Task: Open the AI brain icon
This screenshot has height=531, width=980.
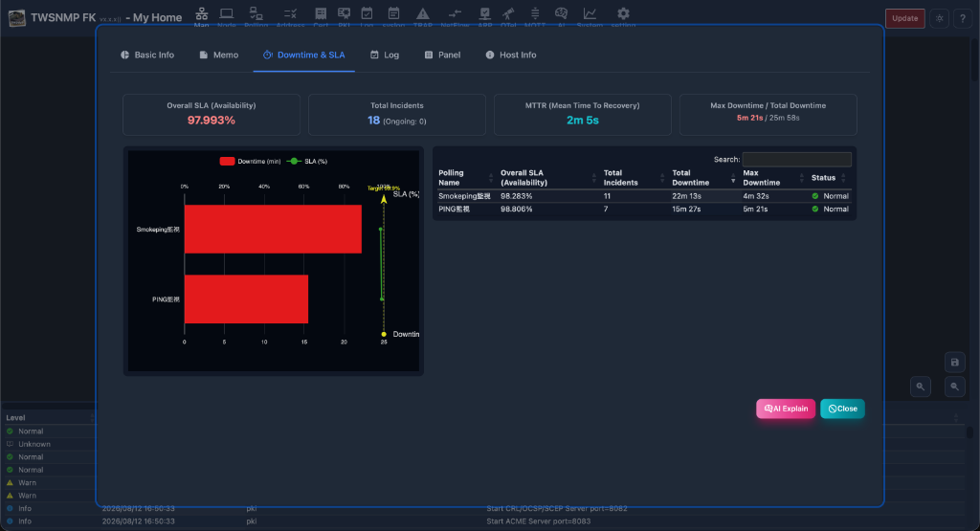Action: pyautogui.click(x=561, y=13)
